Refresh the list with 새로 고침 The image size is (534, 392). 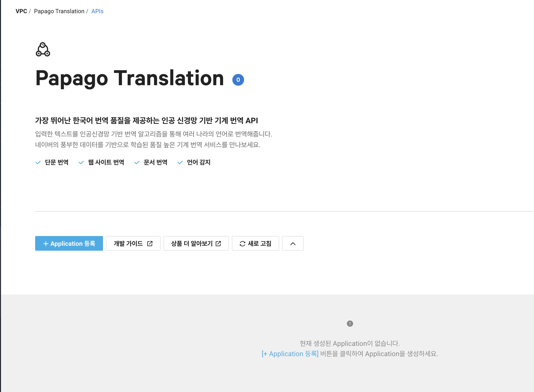point(259,244)
